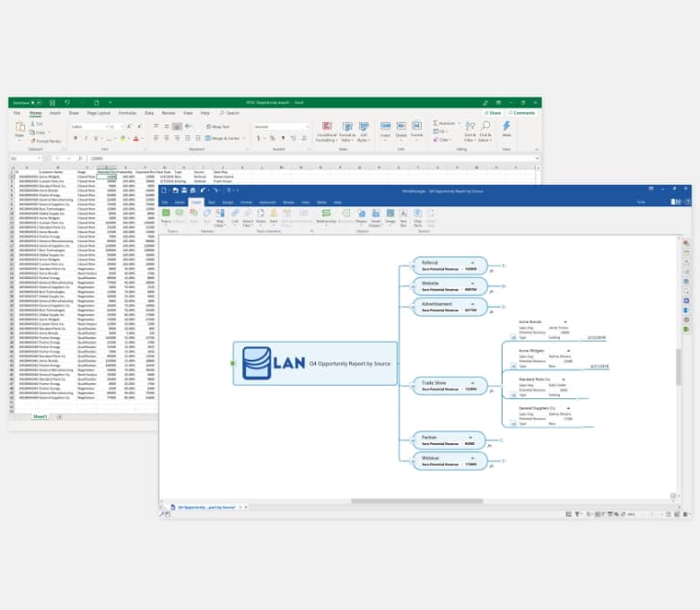Pick the fill color bucket in Excel
700x610 pixels.
point(123,138)
